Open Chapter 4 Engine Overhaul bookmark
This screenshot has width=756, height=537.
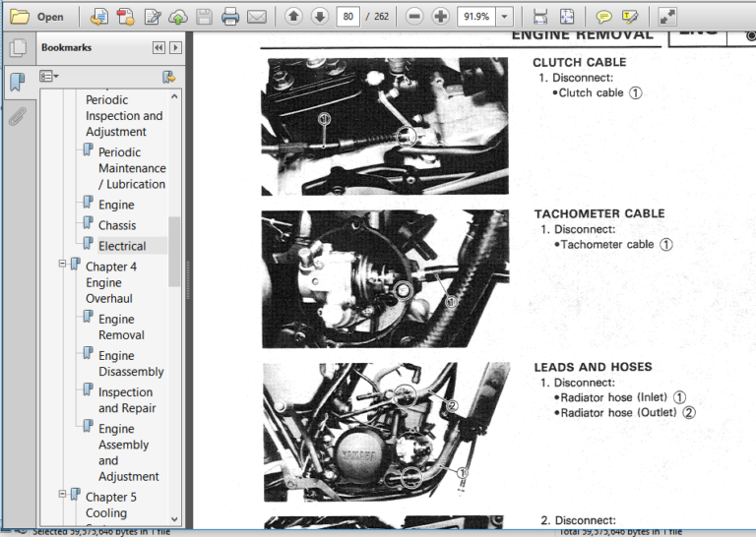111,282
